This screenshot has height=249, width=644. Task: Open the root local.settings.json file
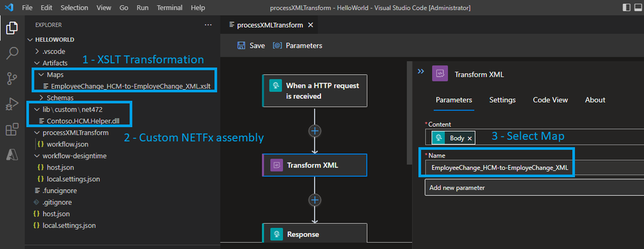(69, 226)
